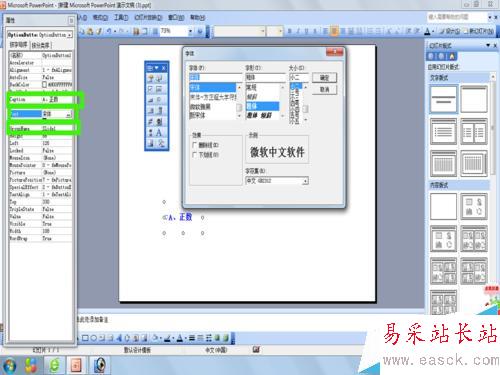Click the font style input field
The width and height of the screenshot is (500, 375).
point(265,77)
